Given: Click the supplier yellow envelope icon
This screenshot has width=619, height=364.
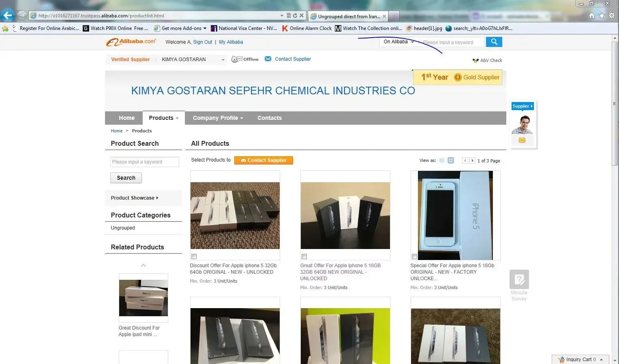Looking at the screenshot, I should [522, 140].
